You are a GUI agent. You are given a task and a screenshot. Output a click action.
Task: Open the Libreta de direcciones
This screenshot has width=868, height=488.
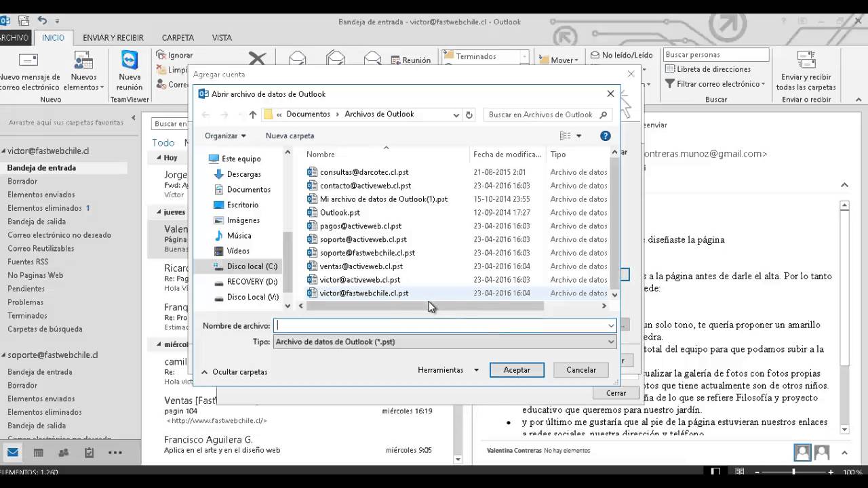[708, 69]
